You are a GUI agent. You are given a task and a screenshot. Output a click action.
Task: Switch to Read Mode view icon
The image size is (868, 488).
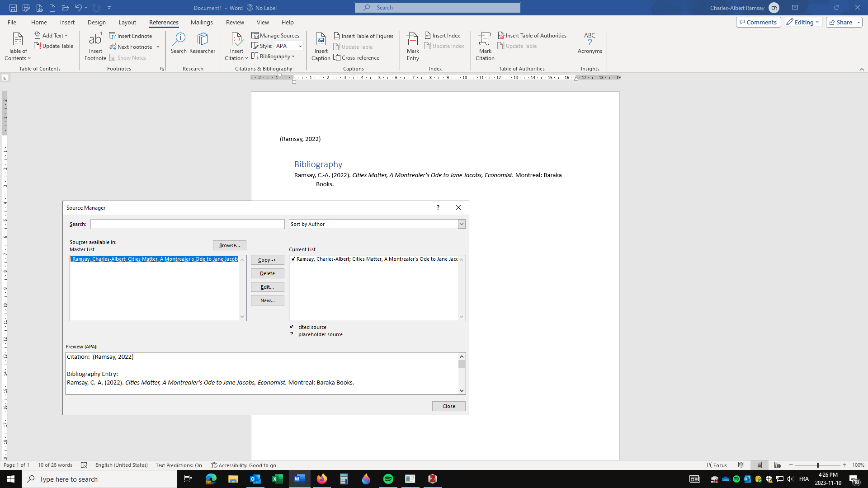click(741, 465)
